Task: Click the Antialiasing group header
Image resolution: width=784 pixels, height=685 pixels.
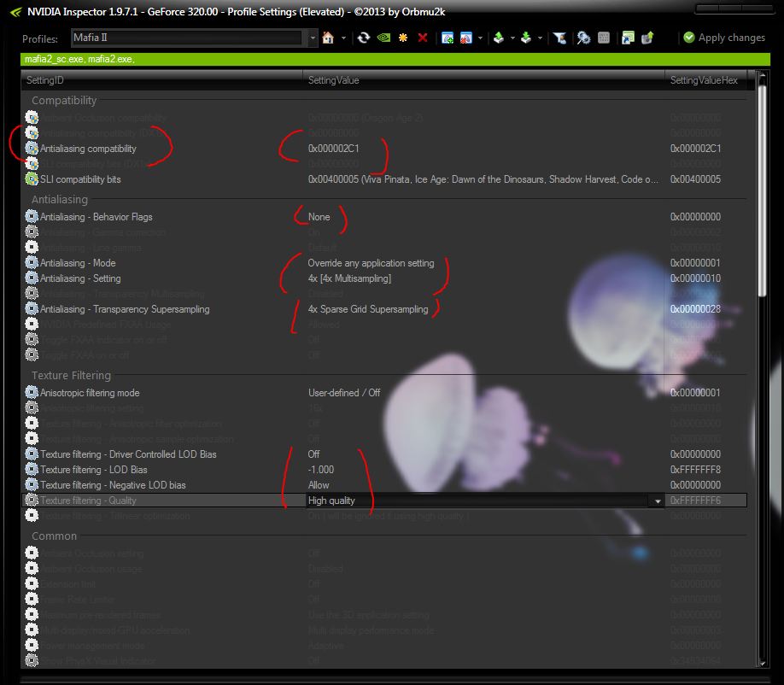Action: 60,200
